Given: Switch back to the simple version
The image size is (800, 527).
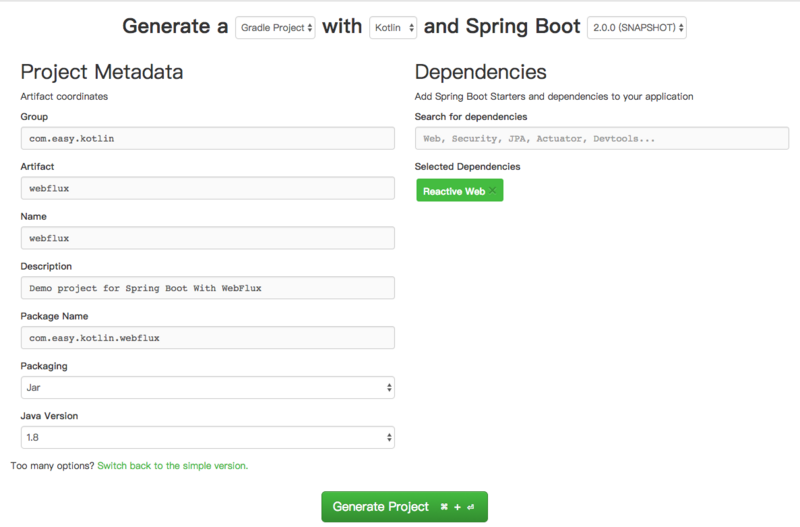Looking at the screenshot, I should (x=172, y=466).
